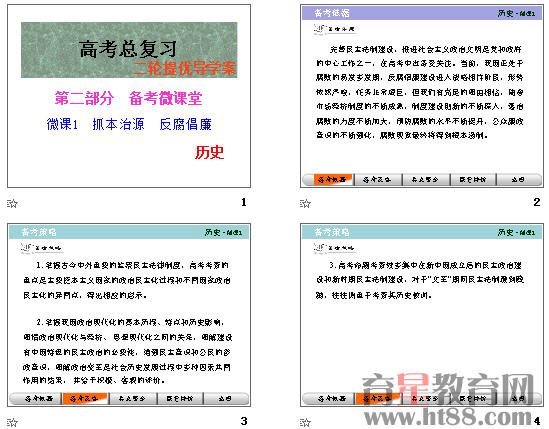The image size is (549, 429).
Task: Click the 备考策略 header bar in slide 3
Action: coord(129,232)
